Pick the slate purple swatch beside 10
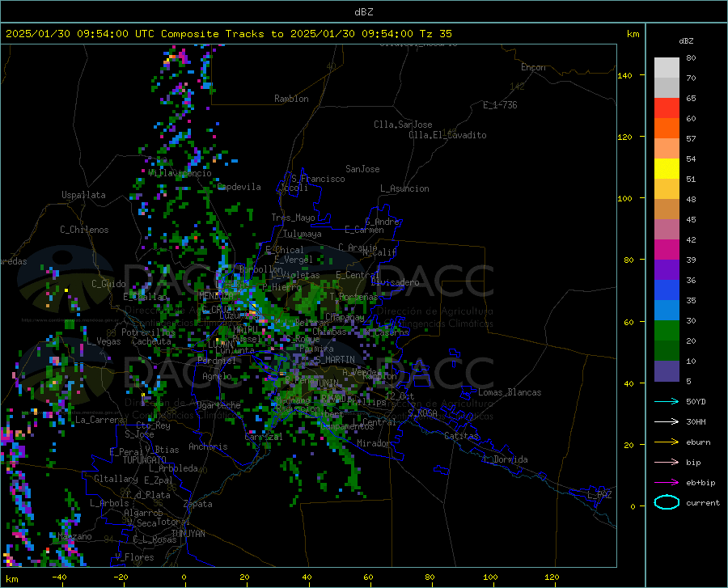 click(x=667, y=371)
